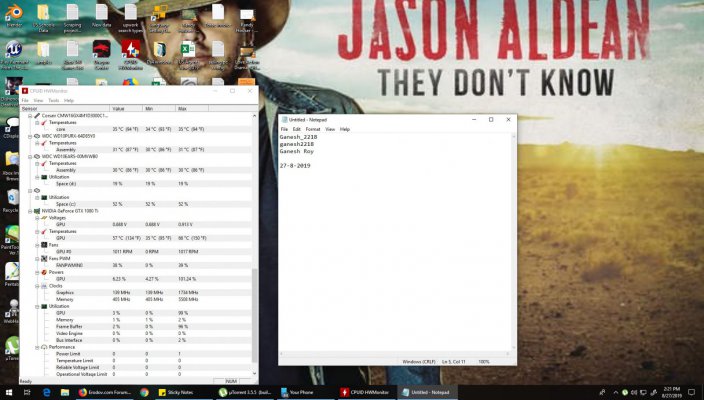This screenshot has width=704, height=400.
Task: Open the Action Center notification icon
Action: click(692, 392)
